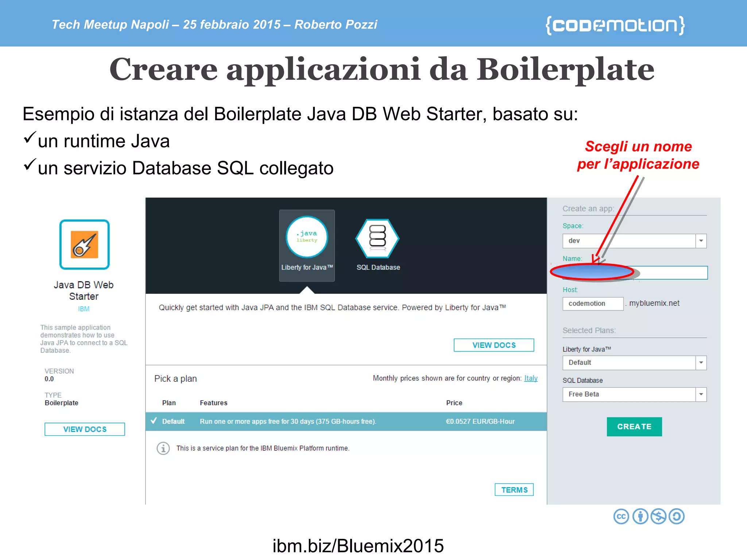Open the TERMS button
Viewport: 747px width, 560px height.
pos(514,490)
